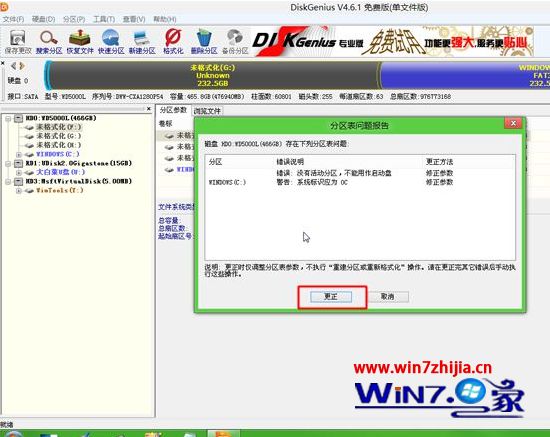This screenshot has width=550, height=437.
Task: Expand the 大白菜U盘(H:) tree node
Action: point(19,173)
